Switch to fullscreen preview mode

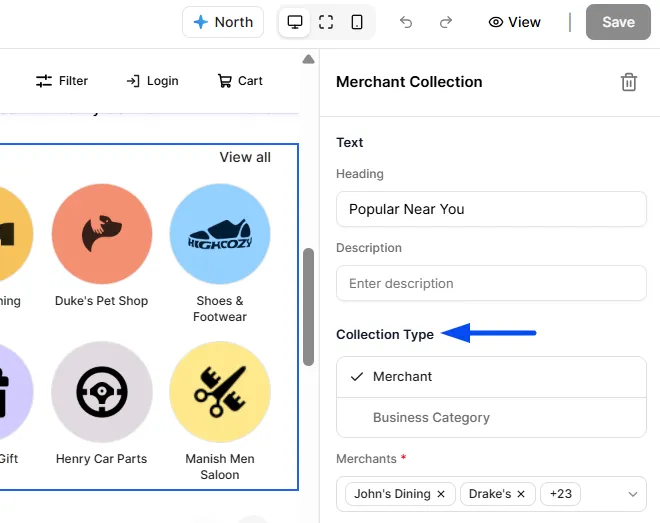pos(326,22)
